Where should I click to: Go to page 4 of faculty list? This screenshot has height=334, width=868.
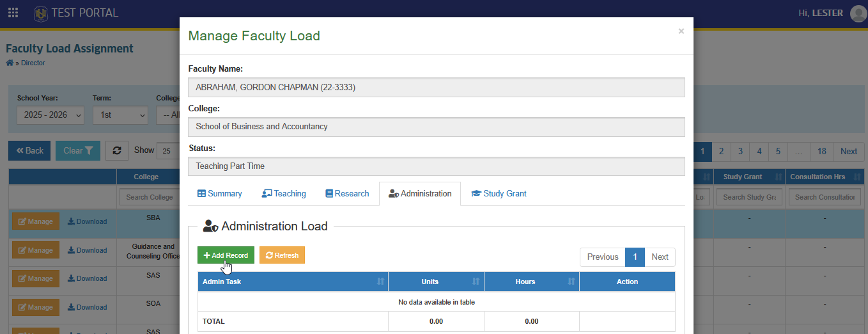pos(759,151)
